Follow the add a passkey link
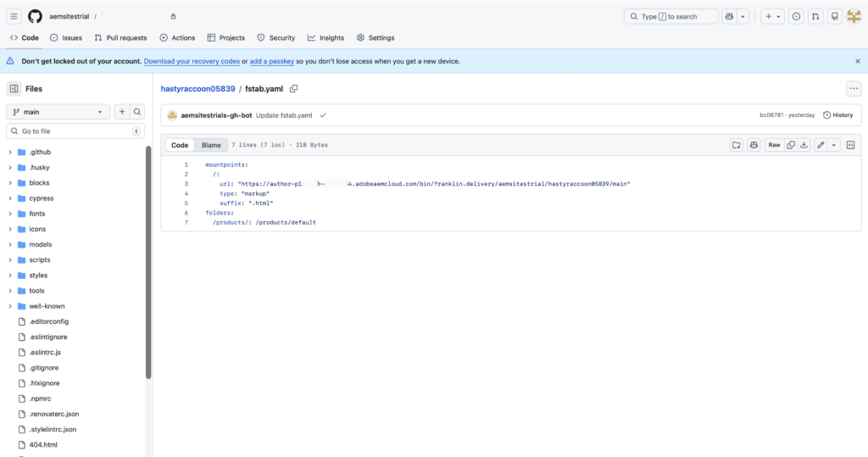The height and width of the screenshot is (457, 868). pyautogui.click(x=272, y=62)
